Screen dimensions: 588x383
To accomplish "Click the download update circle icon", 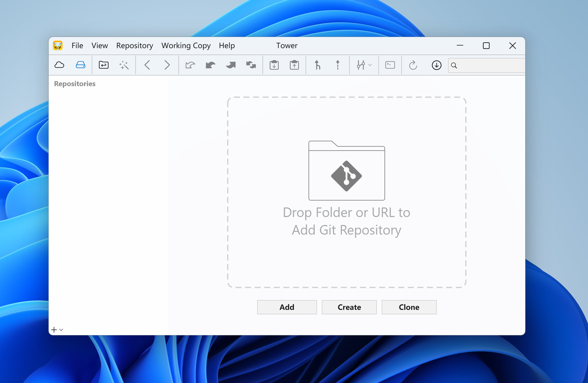I will (436, 65).
